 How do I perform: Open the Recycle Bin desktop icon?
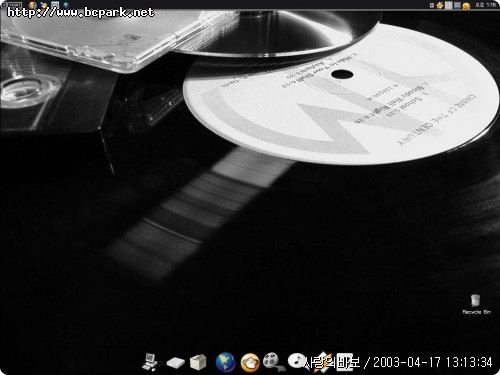pyautogui.click(x=476, y=304)
